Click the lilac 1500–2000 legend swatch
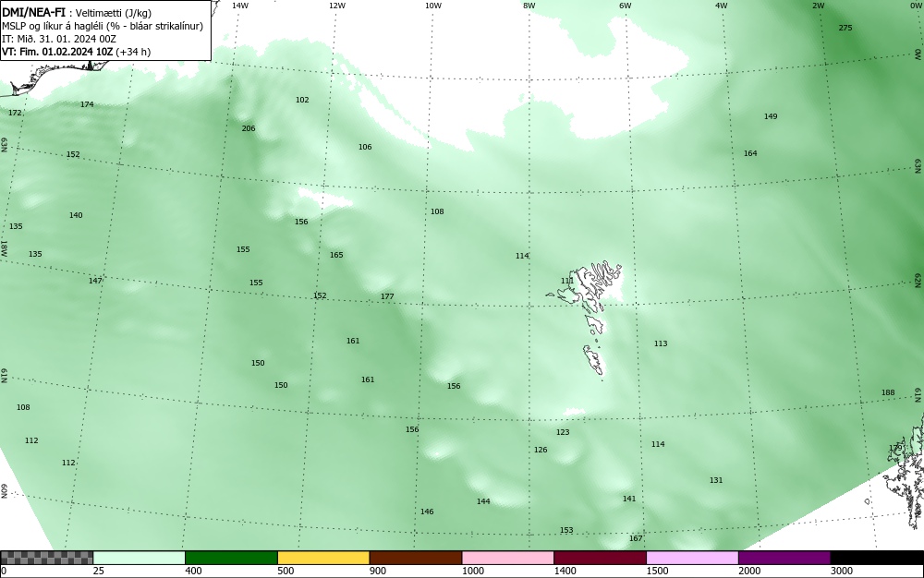 (692, 558)
